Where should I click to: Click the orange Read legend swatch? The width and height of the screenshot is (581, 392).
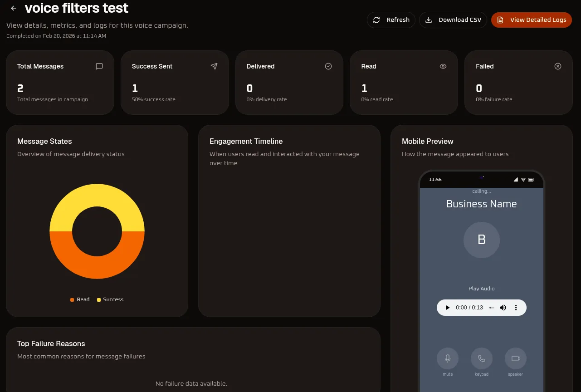72,300
